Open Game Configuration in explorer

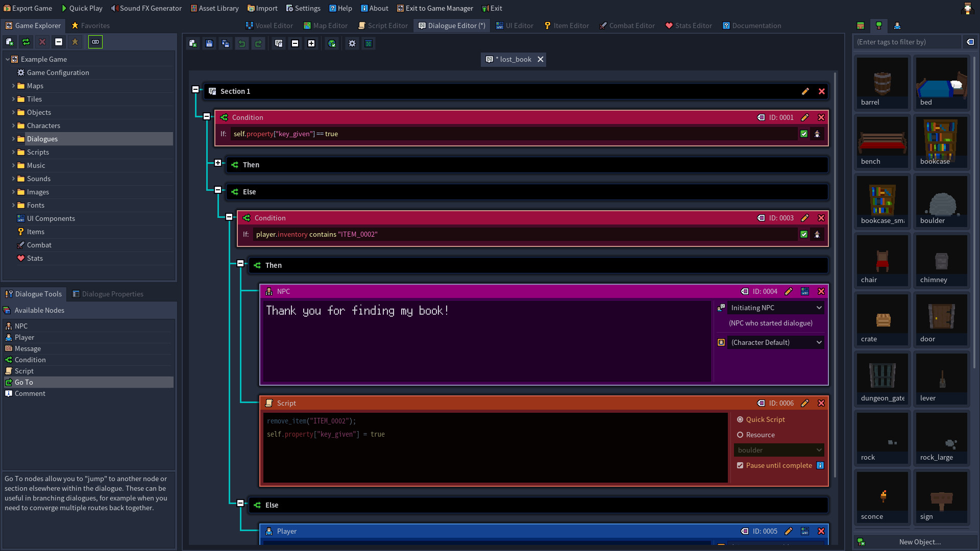point(58,72)
